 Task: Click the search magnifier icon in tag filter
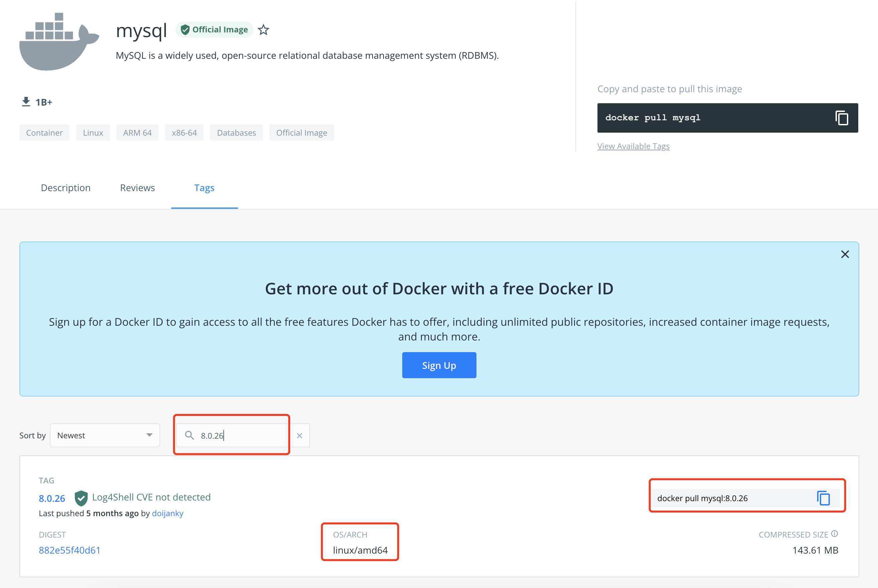(x=189, y=435)
